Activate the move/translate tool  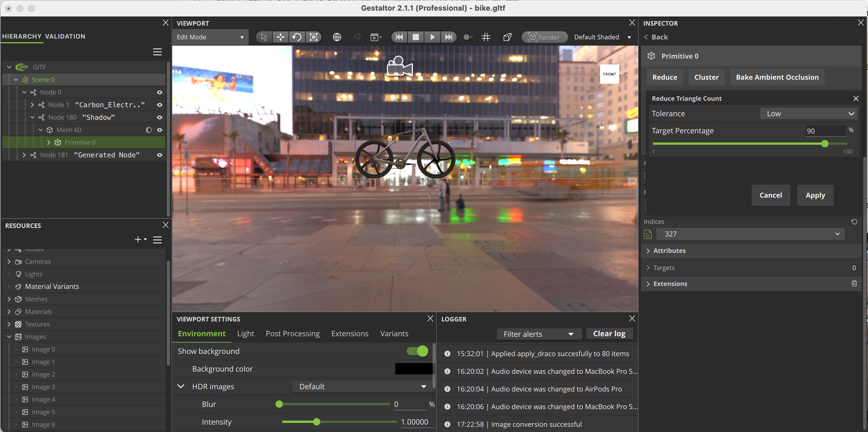[280, 37]
